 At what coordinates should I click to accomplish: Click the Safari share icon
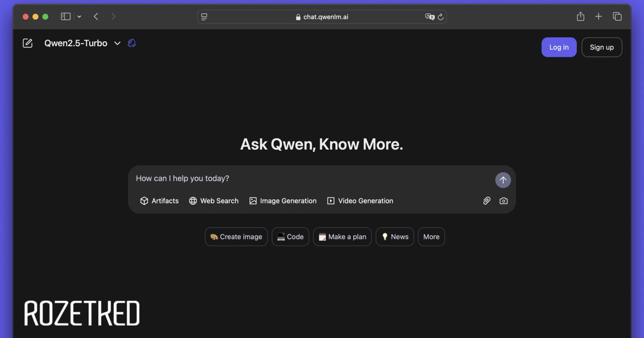(580, 17)
